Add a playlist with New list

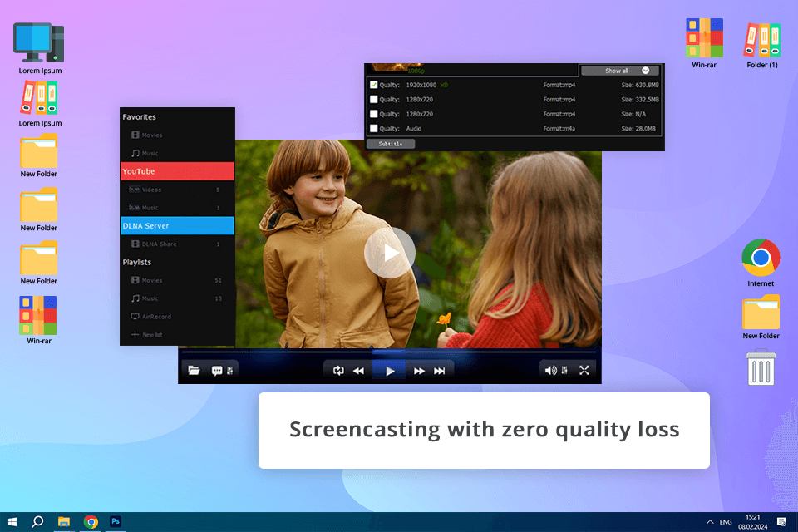(x=177, y=334)
